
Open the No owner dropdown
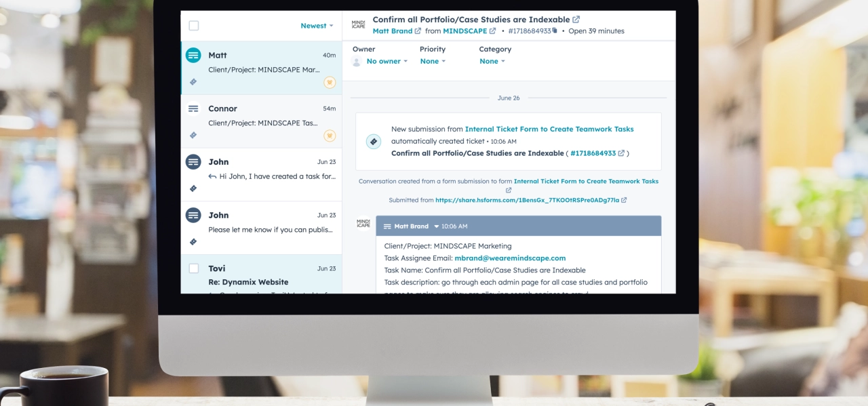(x=387, y=61)
